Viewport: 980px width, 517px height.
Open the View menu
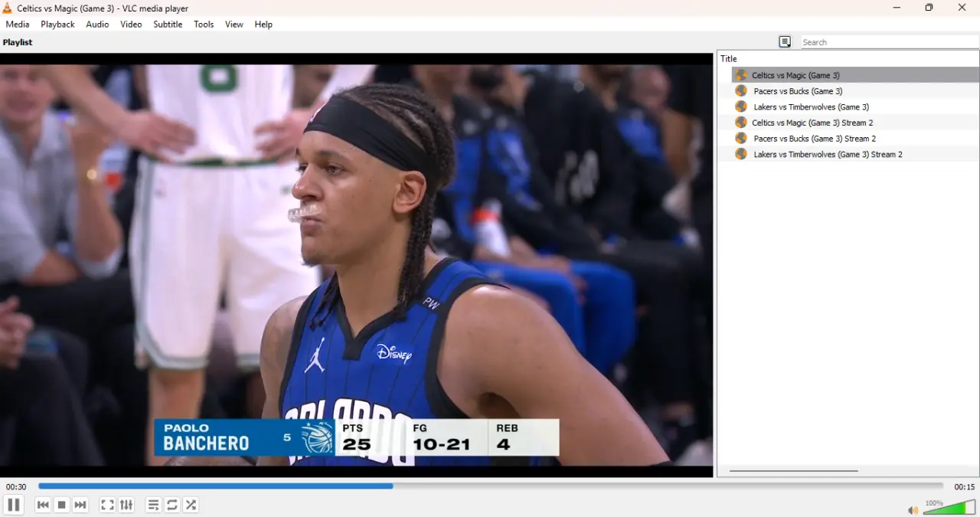tap(234, 25)
